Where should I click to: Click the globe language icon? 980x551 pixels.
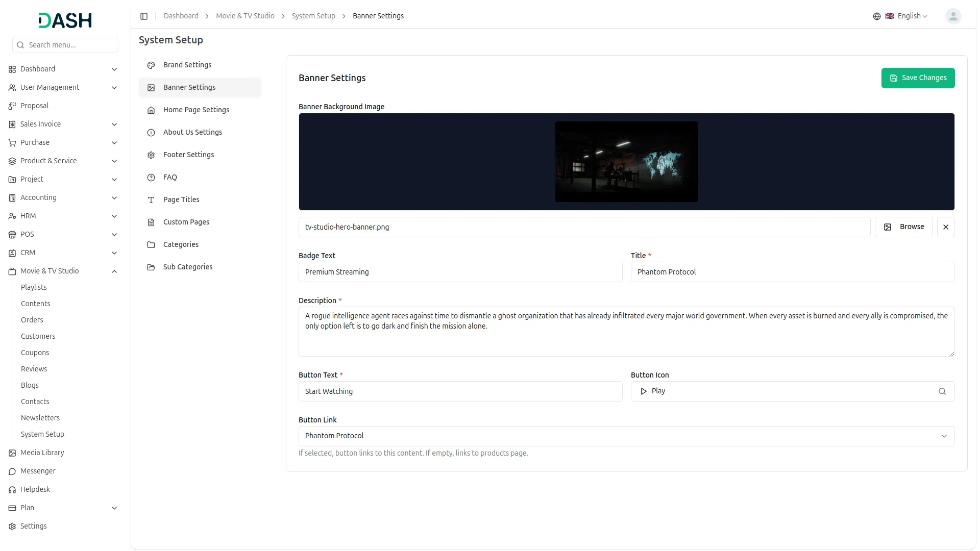[x=876, y=16]
